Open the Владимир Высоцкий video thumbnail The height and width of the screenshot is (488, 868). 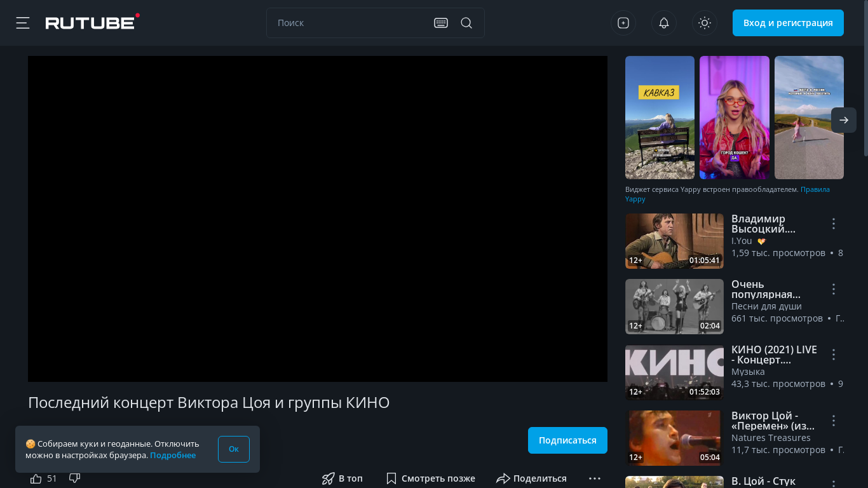click(674, 241)
